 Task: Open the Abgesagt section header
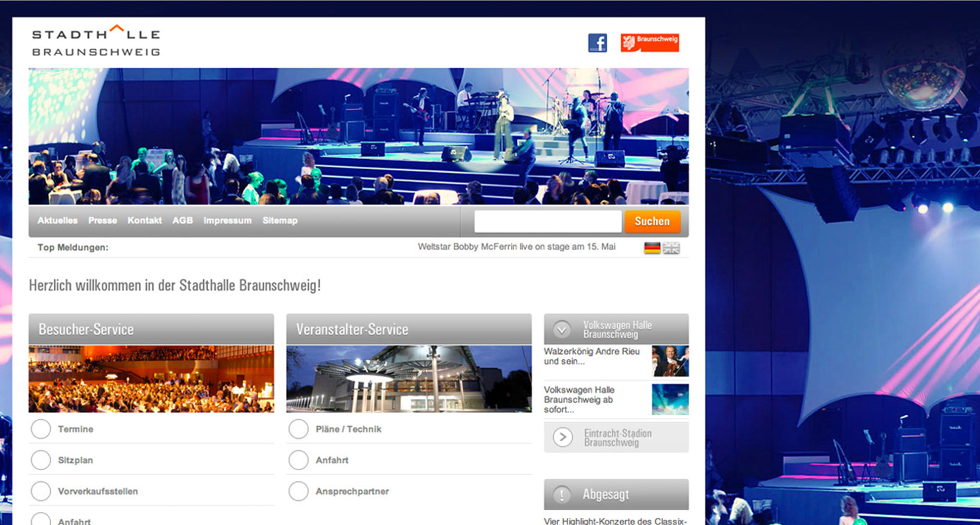click(x=616, y=495)
